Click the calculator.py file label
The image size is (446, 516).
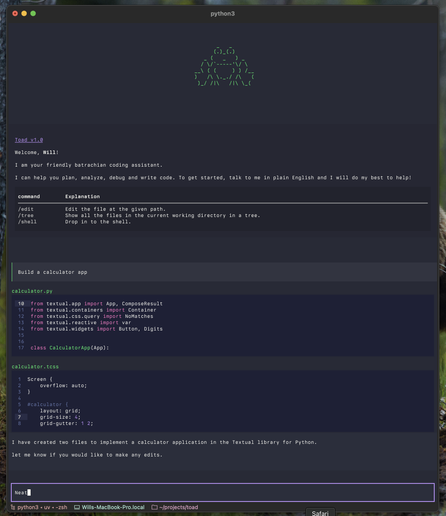pyautogui.click(x=32, y=291)
